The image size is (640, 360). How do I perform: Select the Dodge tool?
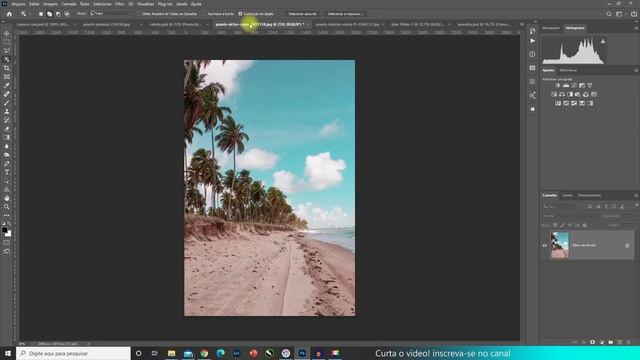[7, 155]
